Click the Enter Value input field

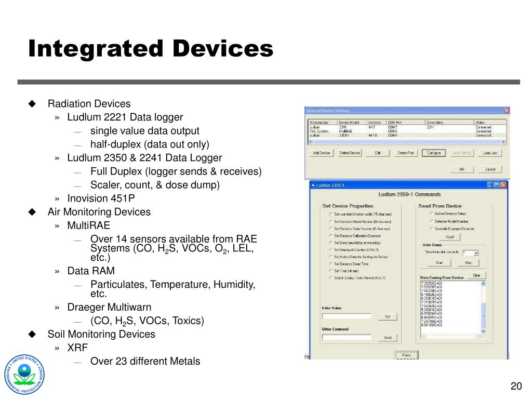(x=347, y=316)
